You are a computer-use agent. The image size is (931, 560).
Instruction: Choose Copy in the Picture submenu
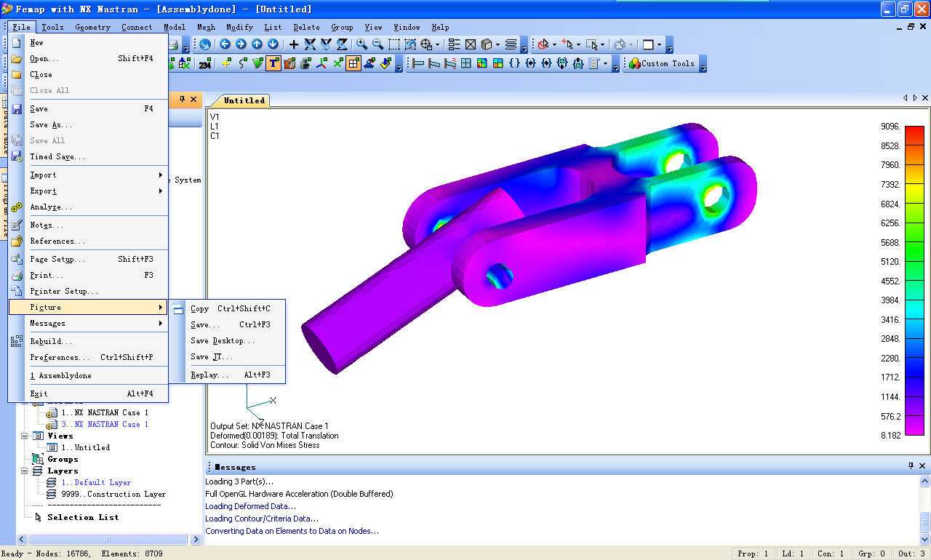[227, 308]
